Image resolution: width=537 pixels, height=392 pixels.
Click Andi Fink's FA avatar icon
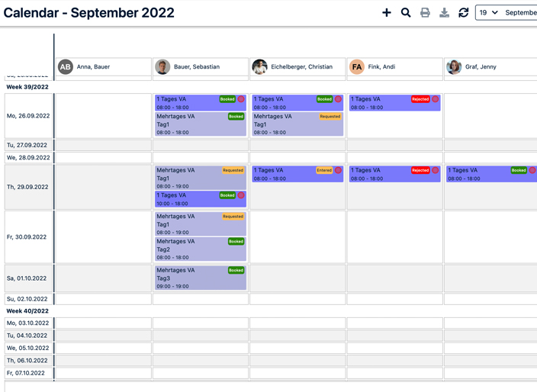click(357, 67)
